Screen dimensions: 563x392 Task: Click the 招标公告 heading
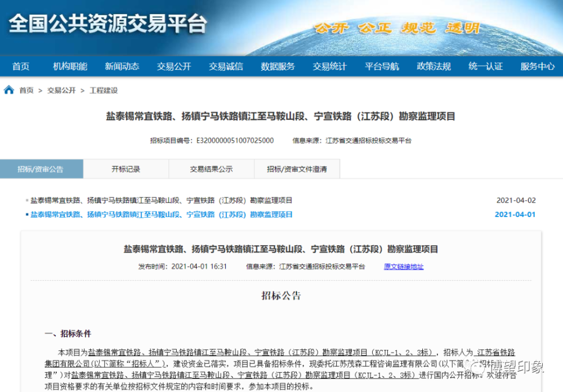pos(281,295)
